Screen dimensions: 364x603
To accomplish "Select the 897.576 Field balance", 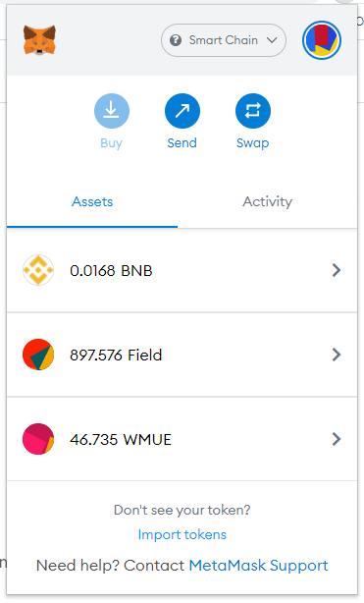I will pos(116,355).
